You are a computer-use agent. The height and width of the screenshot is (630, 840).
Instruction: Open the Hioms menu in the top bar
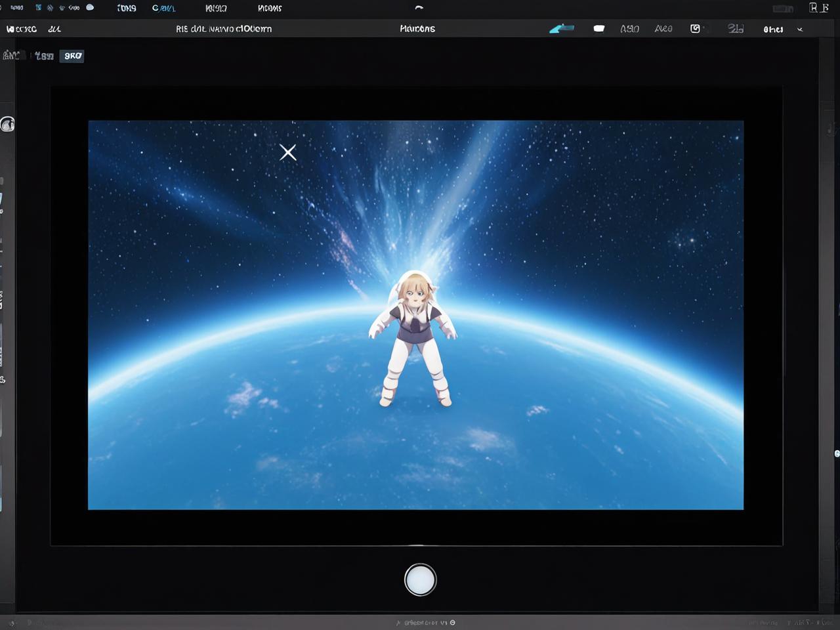pos(270,8)
